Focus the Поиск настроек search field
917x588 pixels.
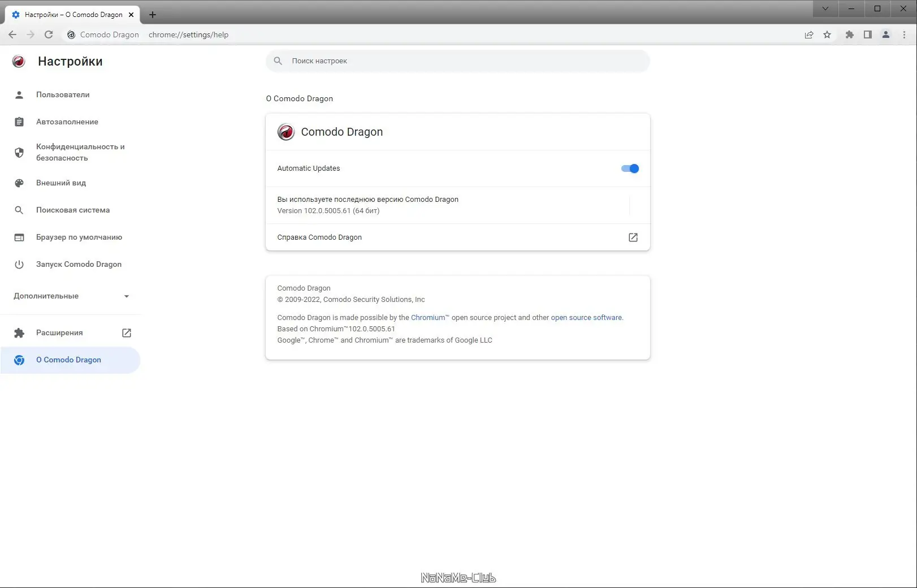point(457,60)
